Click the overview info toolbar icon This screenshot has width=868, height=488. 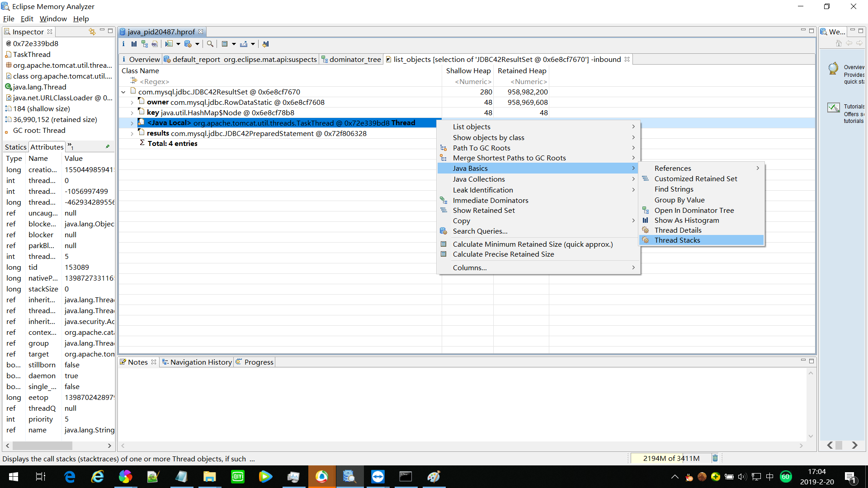tap(123, 44)
